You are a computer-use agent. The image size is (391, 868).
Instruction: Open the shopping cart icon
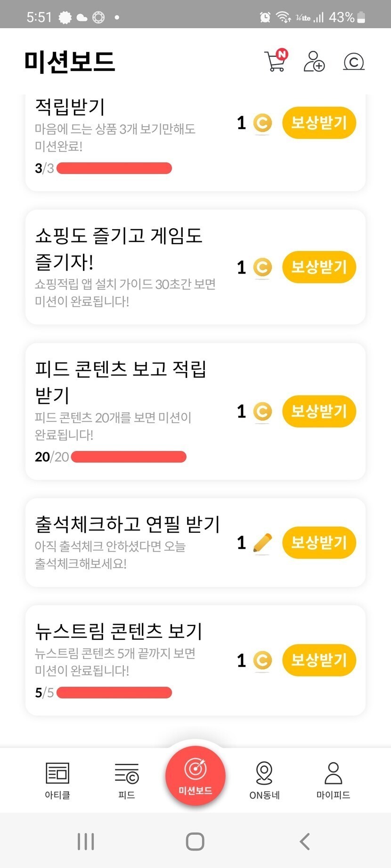pyautogui.click(x=276, y=61)
